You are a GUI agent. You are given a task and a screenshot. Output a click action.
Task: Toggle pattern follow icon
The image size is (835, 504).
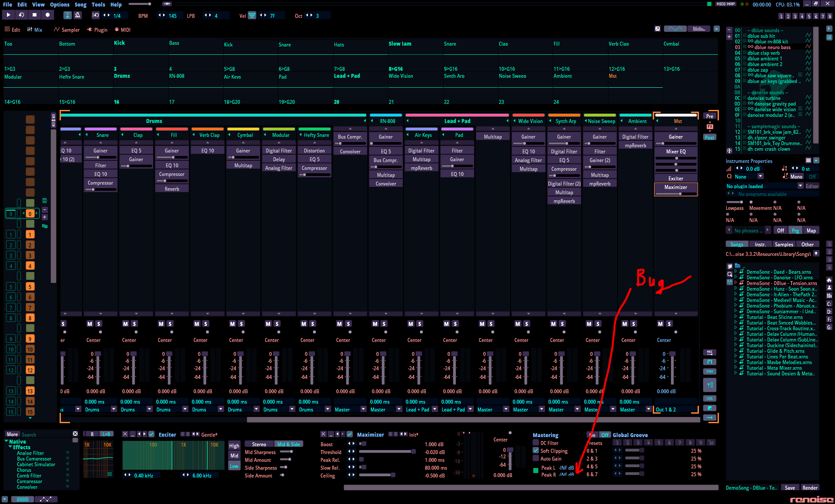coord(67,15)
